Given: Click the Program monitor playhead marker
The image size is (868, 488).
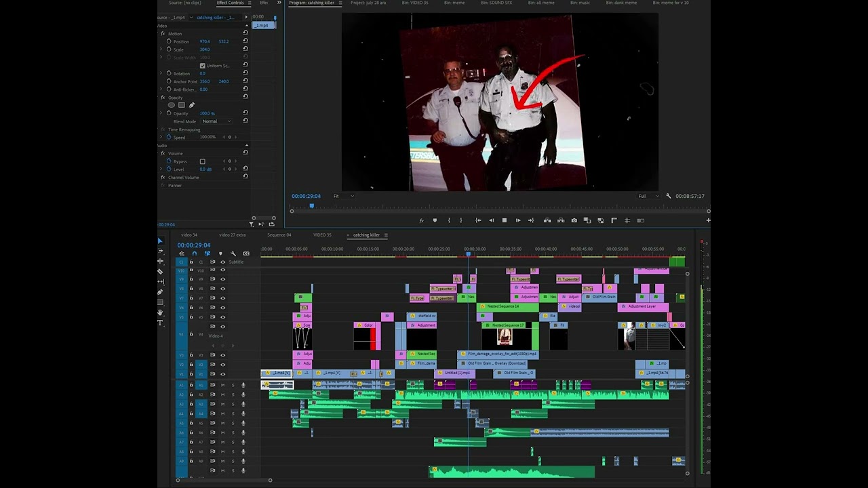Looking at the screenshot, I should pos(312,205).
